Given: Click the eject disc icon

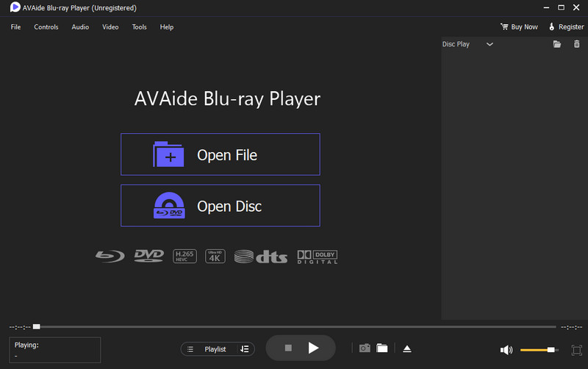Looking at the screenshot, I should click(407, 348).
